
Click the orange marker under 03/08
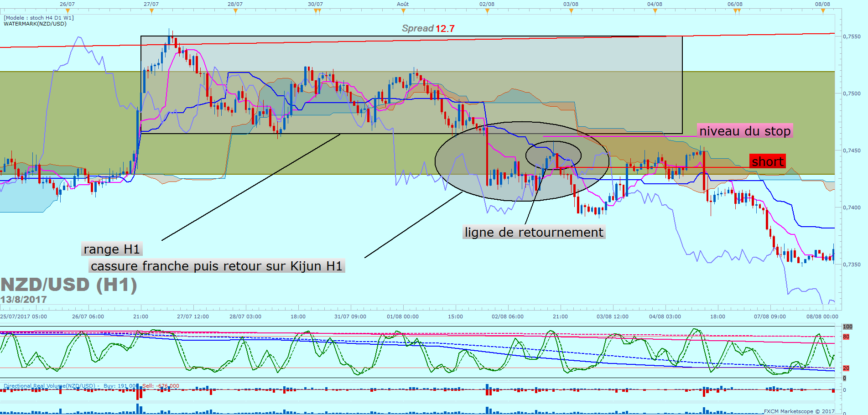571,11
